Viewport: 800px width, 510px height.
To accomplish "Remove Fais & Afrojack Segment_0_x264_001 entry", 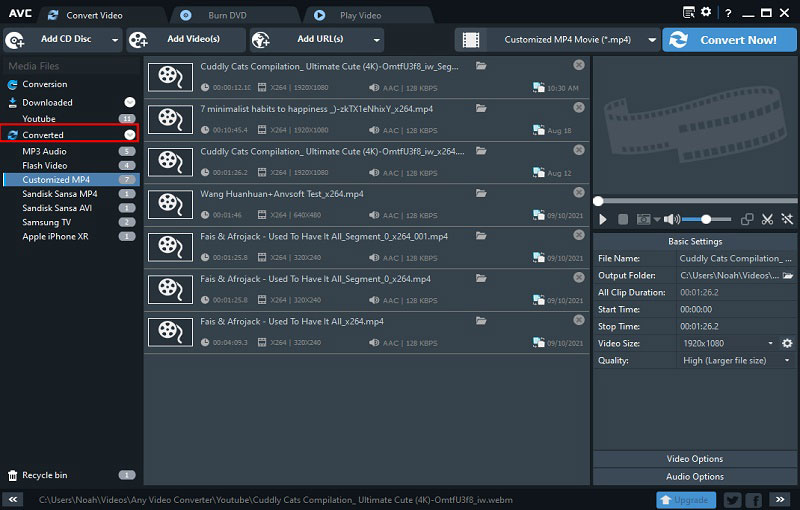I will (x=579, y=235).
